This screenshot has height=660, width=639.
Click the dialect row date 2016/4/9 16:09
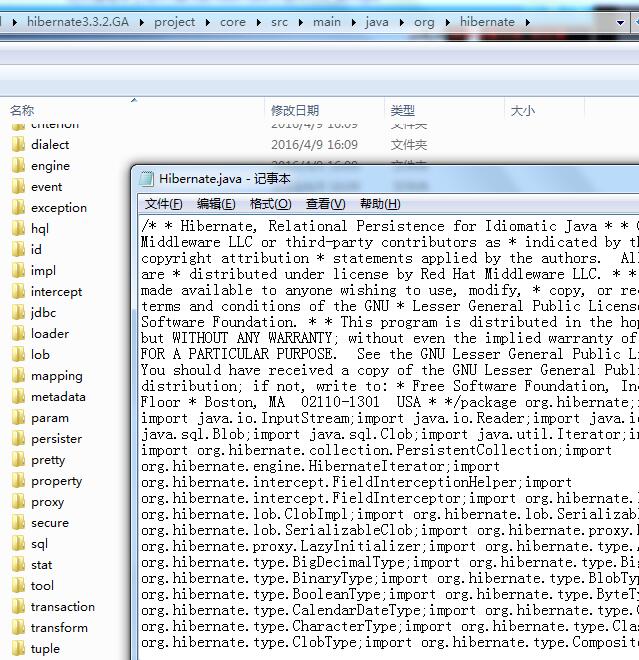(314, 145)
